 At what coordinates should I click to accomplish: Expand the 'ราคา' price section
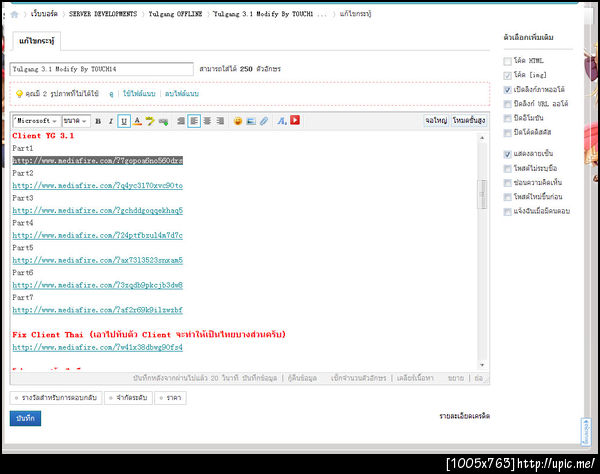(170, 398)
